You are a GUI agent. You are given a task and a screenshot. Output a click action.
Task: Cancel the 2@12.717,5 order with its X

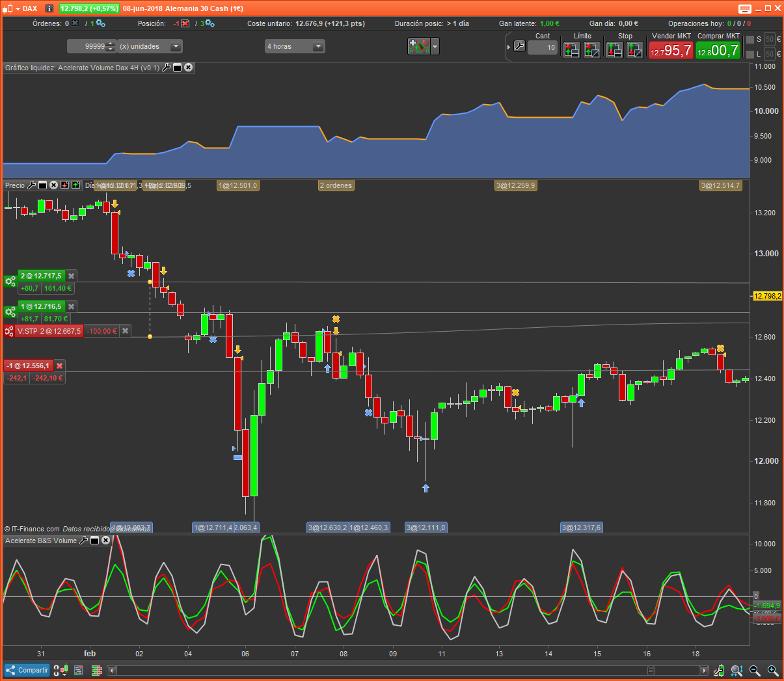tap(72, 276)
